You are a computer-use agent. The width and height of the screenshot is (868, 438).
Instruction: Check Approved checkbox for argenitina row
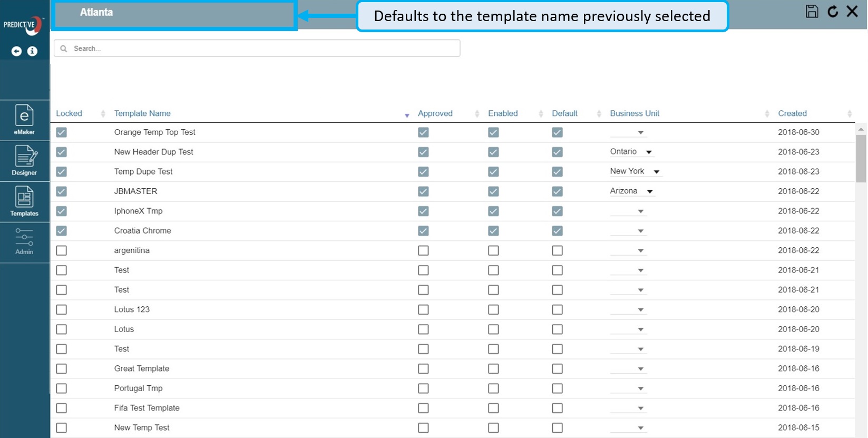pyautogui.click(x=423, y=250)
